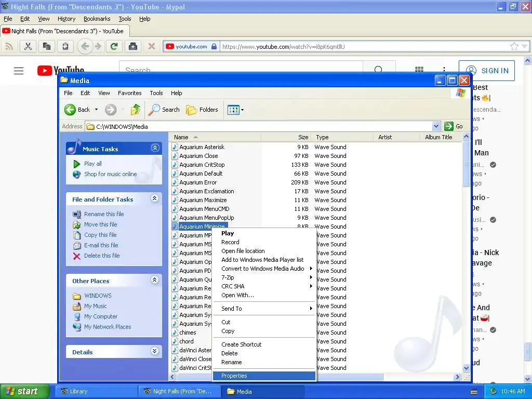This screenshot has height=399, width=532.
Task: Bookmark the page with the star icon
Action: tap(514, 46)
